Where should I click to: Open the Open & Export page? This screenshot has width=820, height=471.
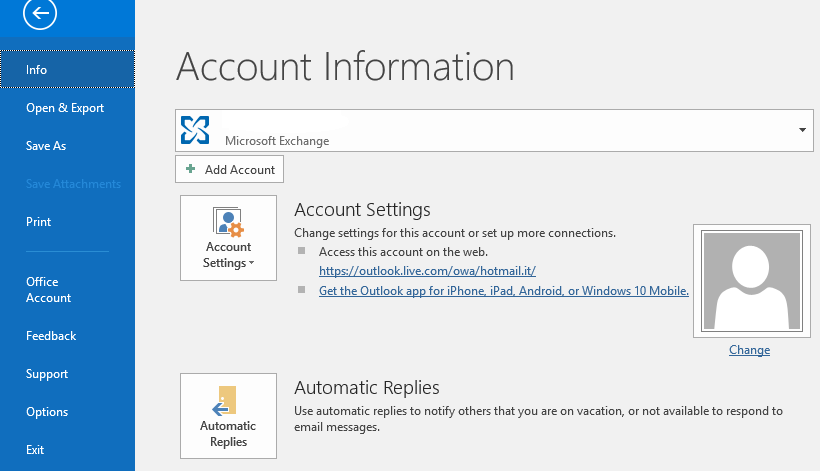pos(65,108)
